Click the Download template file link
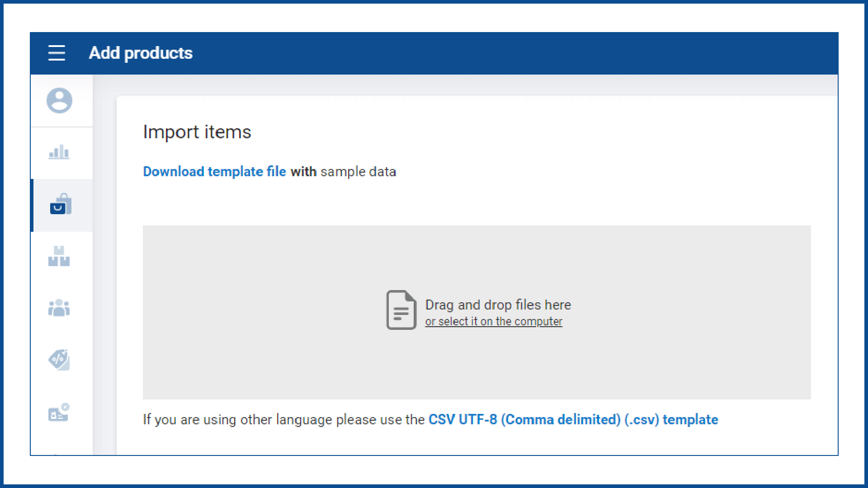This screenshot has height=488, width=868. click(214, 172)
